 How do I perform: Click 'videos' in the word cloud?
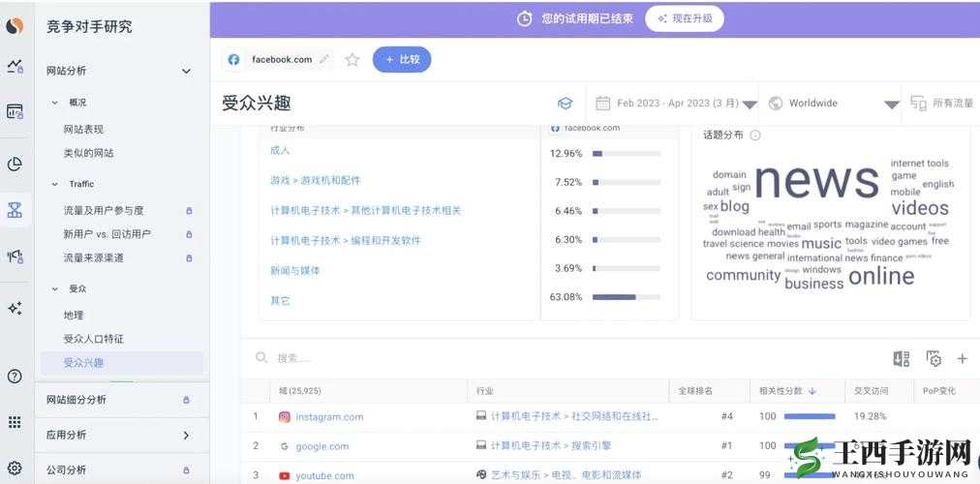click(919, 208)
